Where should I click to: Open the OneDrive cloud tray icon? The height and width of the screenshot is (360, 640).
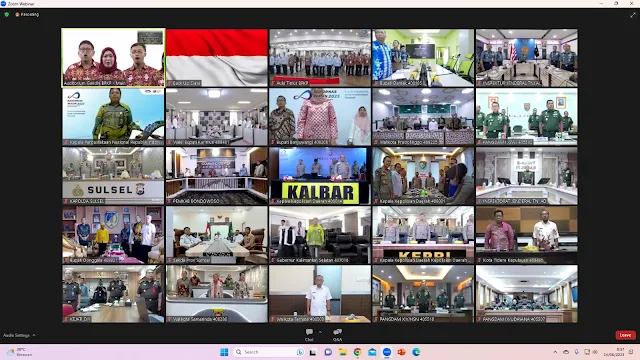pos(566,352)
